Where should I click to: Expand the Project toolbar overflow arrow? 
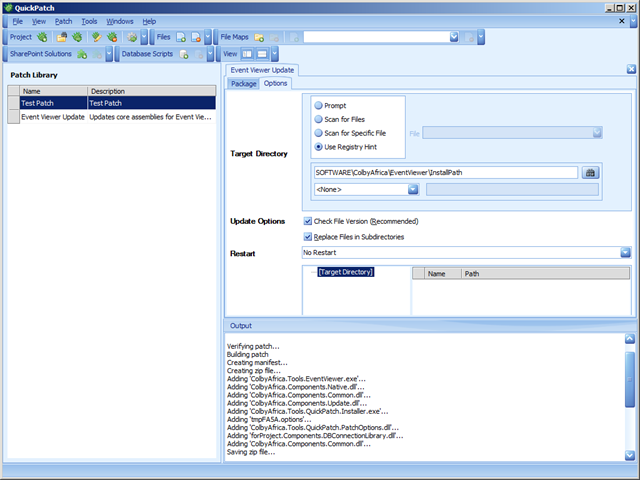(144, 37)
